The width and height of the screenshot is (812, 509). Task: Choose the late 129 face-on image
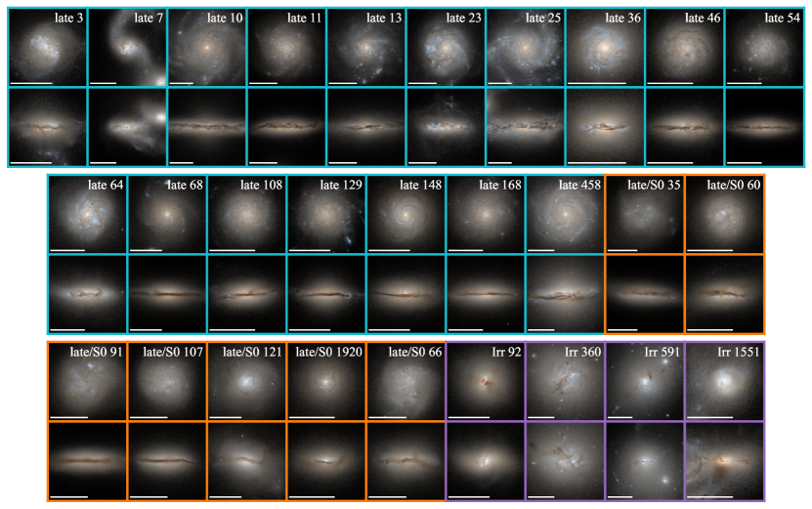click(x=326, y=214)
